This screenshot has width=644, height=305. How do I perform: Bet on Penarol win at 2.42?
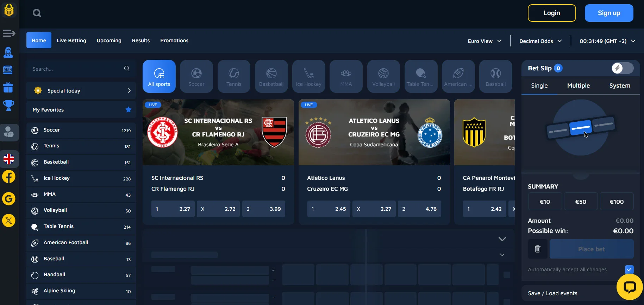tap(484, 209)
